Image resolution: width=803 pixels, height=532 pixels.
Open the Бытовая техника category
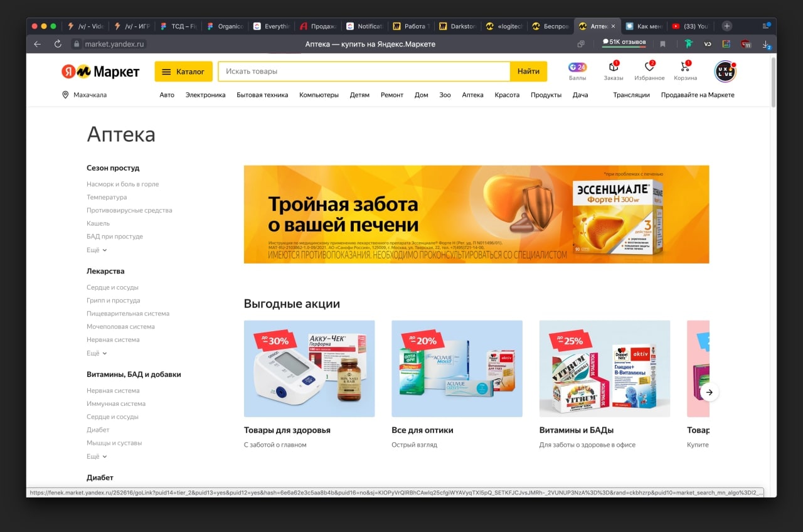pyautogui.click(x=262, y=95)
